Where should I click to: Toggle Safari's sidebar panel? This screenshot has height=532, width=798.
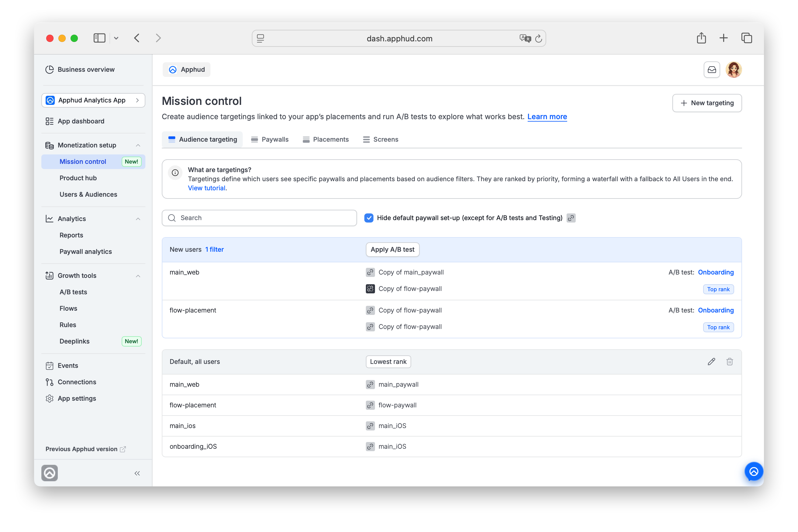[x=99, y=38]
